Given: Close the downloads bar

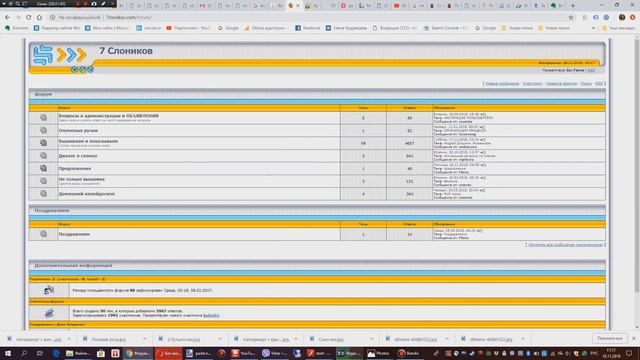Looking at the screenshot, I should [633, 339].
